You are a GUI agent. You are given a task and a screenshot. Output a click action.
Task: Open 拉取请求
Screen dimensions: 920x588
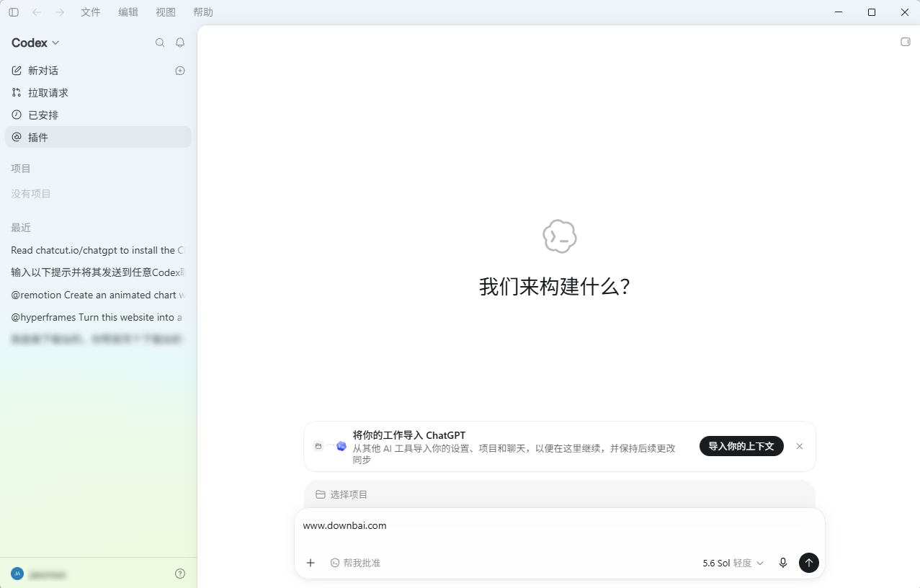tap(98, 93)
